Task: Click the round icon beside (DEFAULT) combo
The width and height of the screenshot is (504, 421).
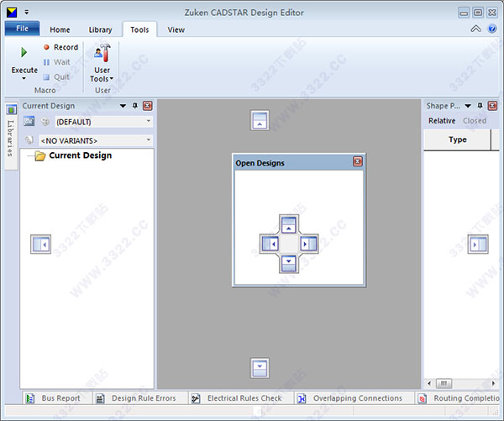Action: point(45,122)
